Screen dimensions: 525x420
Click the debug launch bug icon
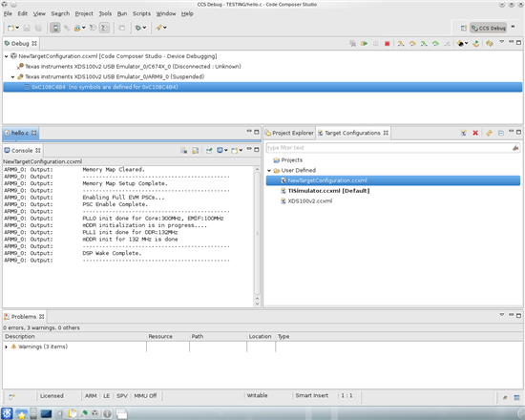(138, 28)
